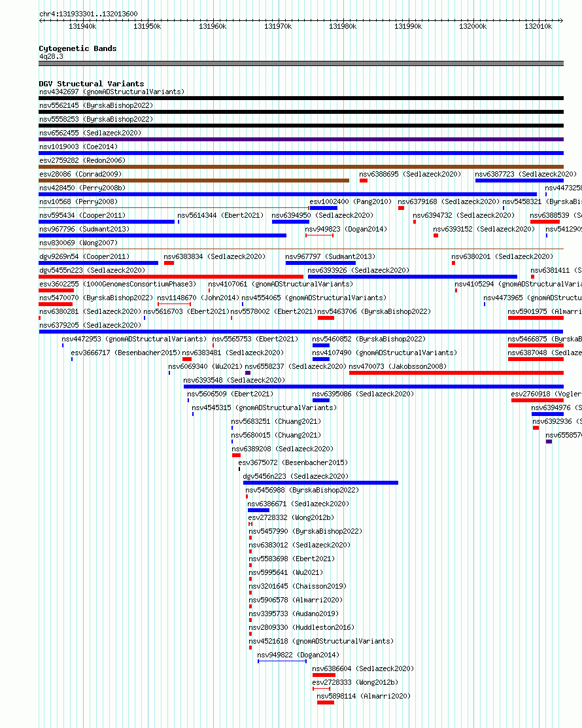Select the nsv5614344 (Ebert2021) label
This screenshot has width=582, height=728.
pos(220,215)
